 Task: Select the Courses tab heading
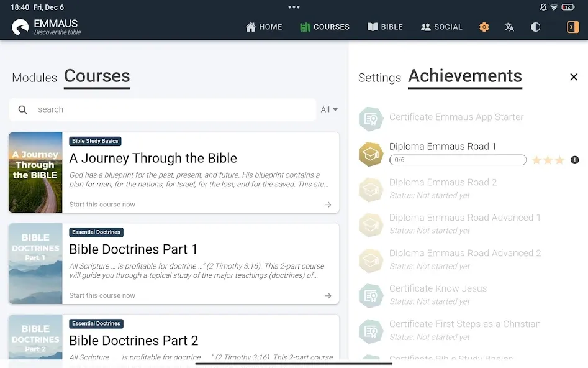coord(97,76)
